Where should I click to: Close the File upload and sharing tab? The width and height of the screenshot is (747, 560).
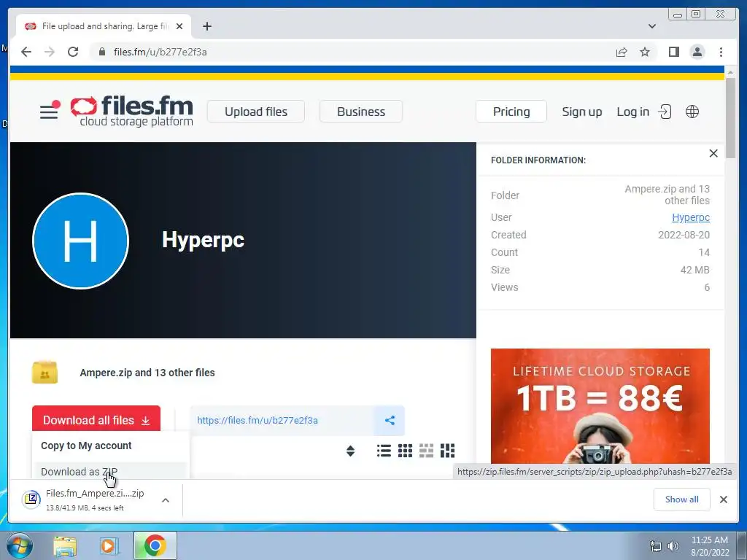[x=179, y=26]
